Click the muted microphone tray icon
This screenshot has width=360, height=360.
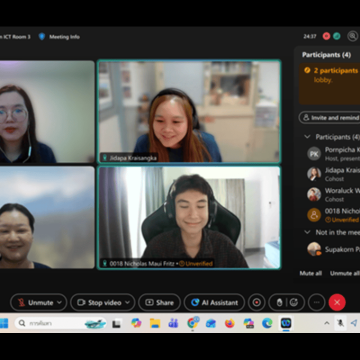click(340, 323)
